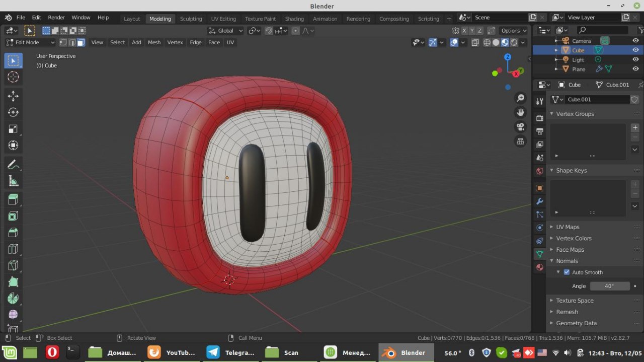Screen dimensions: 644x362
Task: Select the Cursor tool in the toolbar
Action: tap(13, 77)
